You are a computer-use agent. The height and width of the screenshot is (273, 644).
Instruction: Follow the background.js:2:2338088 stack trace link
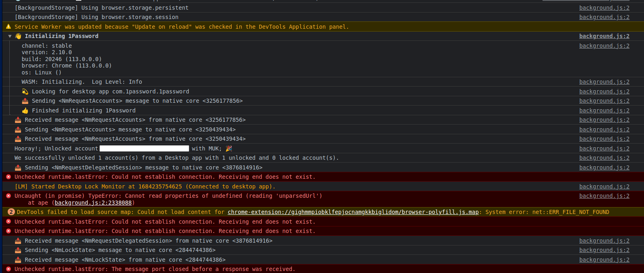[x=93, y=203]
